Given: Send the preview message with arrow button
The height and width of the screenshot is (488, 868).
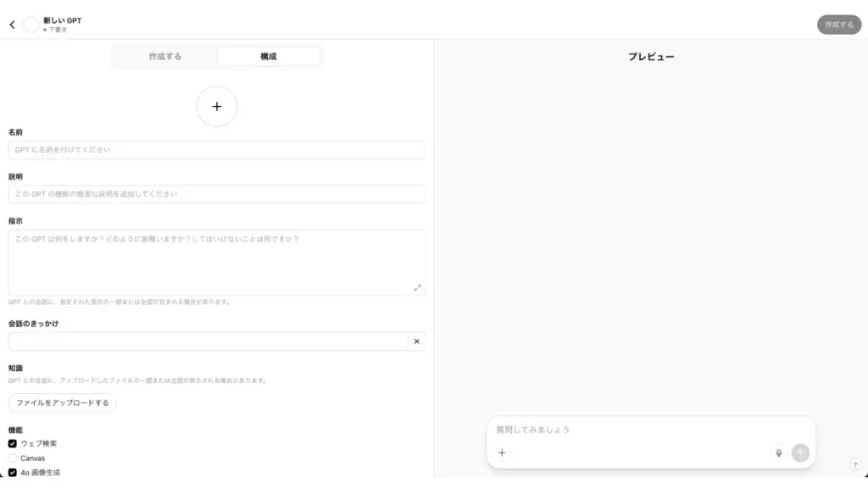Looking at the screenshot, I should (800, 452).
